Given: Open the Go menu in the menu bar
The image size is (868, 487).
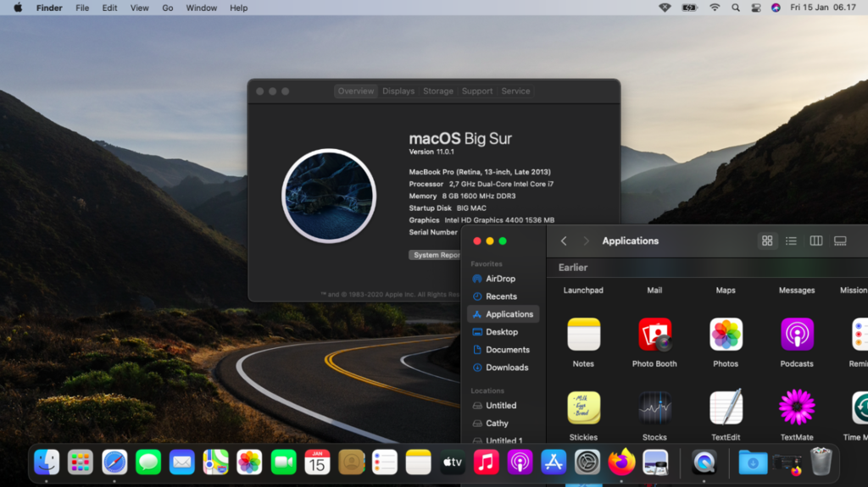Looking at the screenshot, I should 167,8.
